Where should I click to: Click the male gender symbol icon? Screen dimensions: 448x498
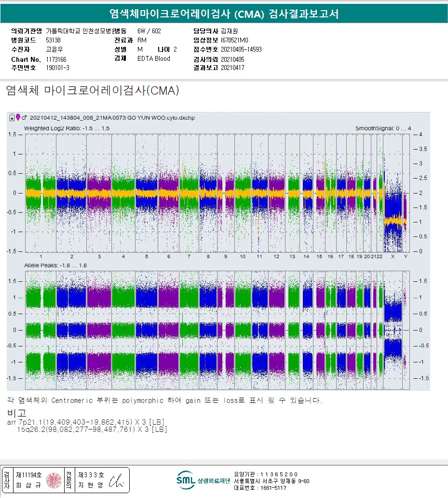[x=24, y=118]
